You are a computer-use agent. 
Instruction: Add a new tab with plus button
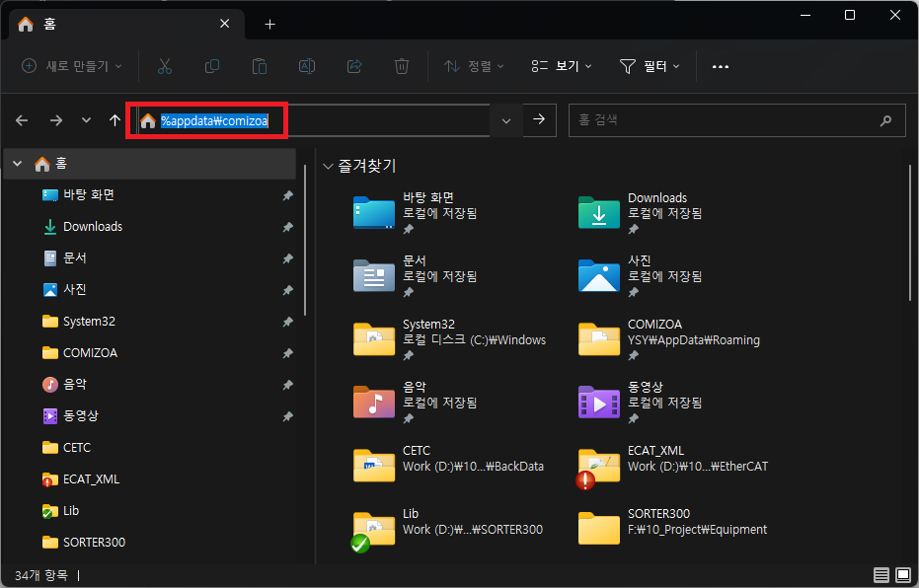(269, 24)
